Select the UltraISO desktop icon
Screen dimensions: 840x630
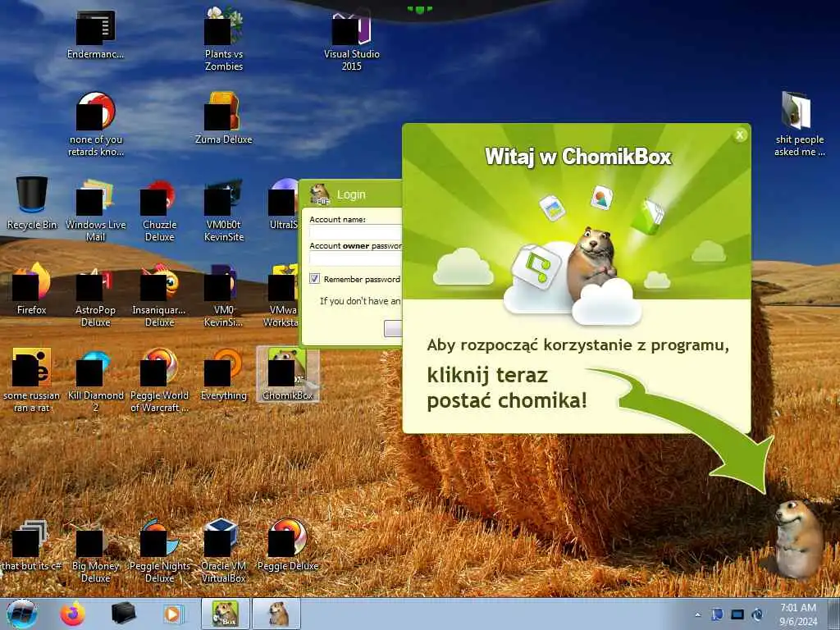click(283, 203)
